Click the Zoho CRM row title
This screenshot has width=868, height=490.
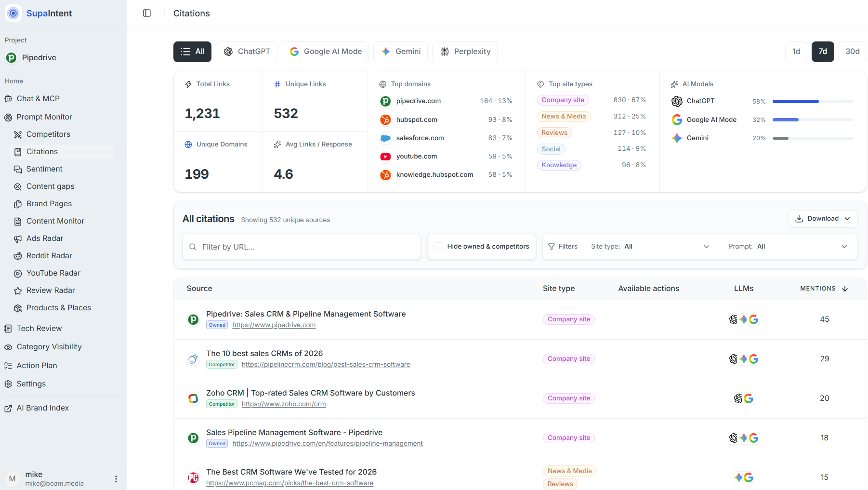point(310,393)
